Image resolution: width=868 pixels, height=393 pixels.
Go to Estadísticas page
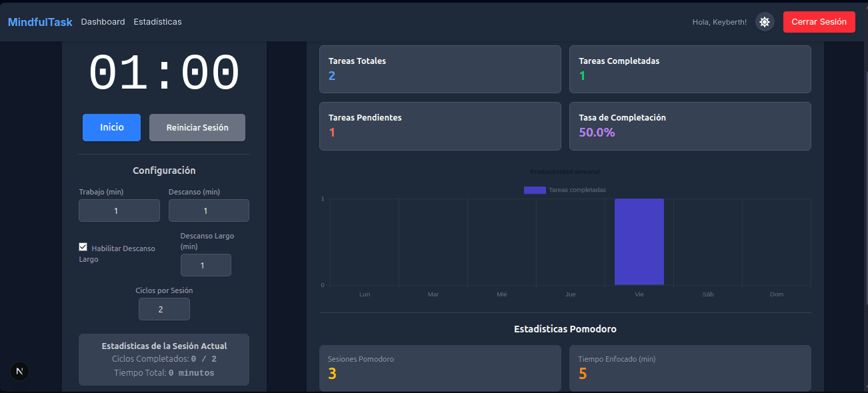[157, 22]
